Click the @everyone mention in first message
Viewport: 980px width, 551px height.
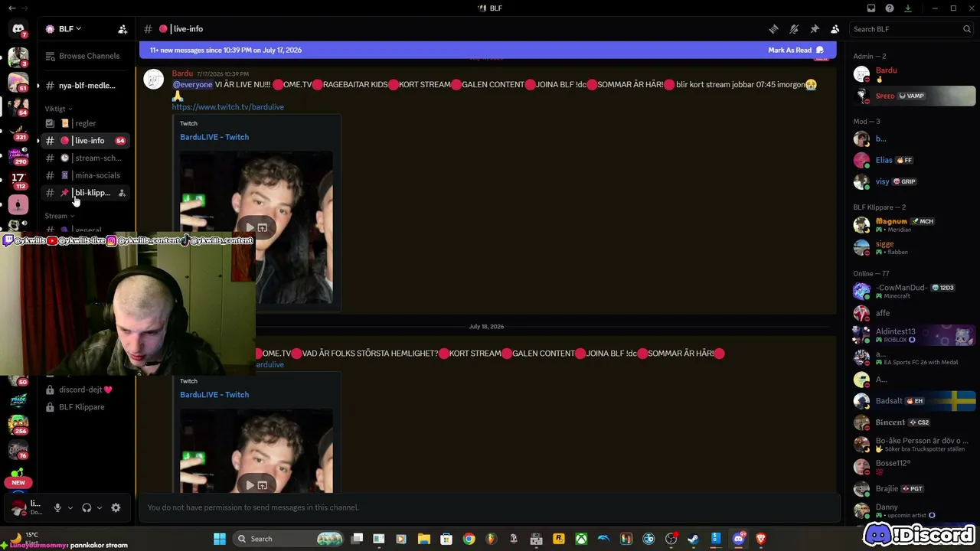[x=192, y=85]
